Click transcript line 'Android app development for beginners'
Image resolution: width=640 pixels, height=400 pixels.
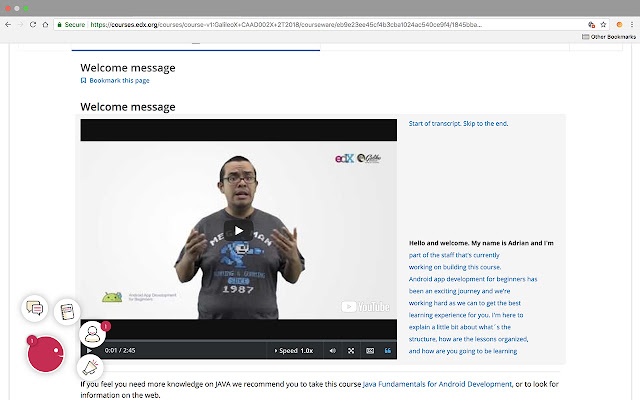tap(473, 279)
